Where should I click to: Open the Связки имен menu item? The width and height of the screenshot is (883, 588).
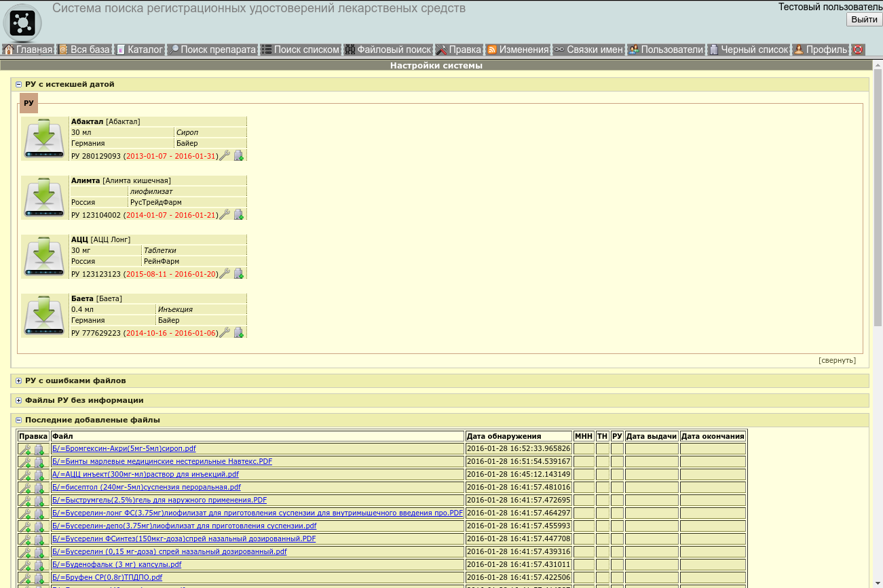click(588, 50)
